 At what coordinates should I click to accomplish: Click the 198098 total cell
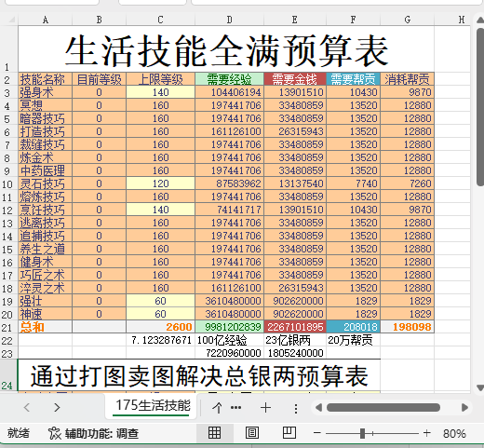(x=408, y=327)
